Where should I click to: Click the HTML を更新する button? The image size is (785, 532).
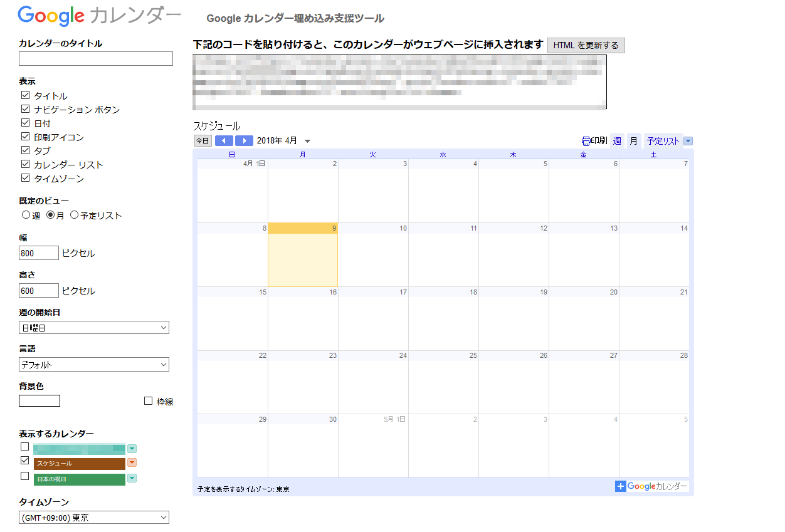[x=586, y=45]
